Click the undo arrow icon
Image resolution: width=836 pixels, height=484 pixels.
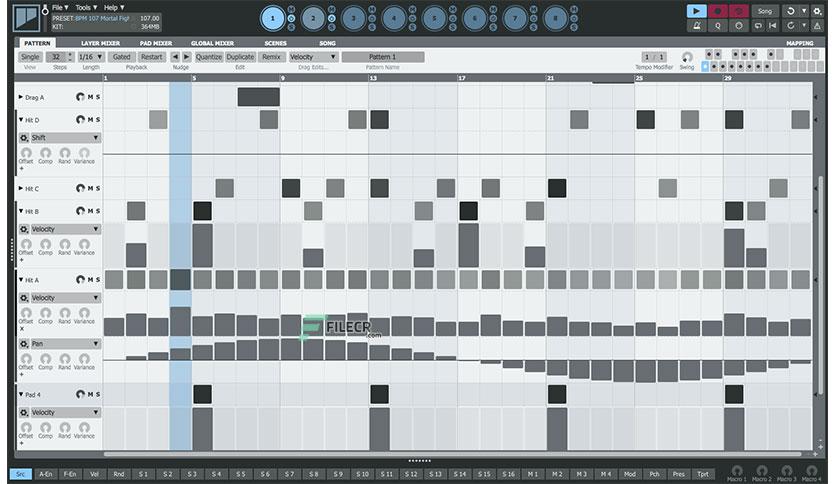(791, 11)
